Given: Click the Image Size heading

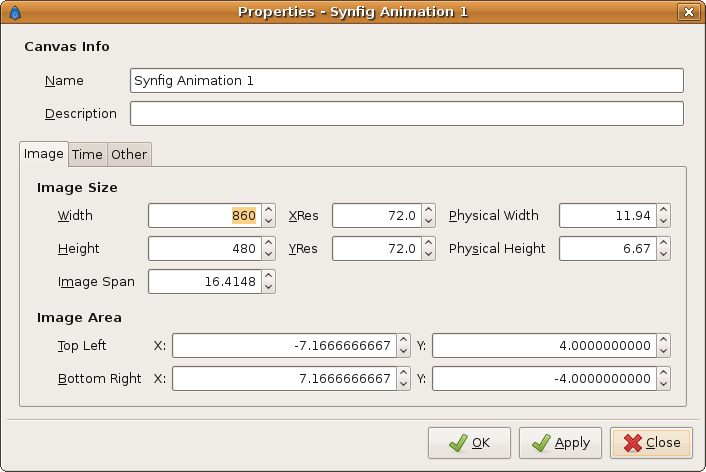Looking at the screenshot, I should coord(77,188).
